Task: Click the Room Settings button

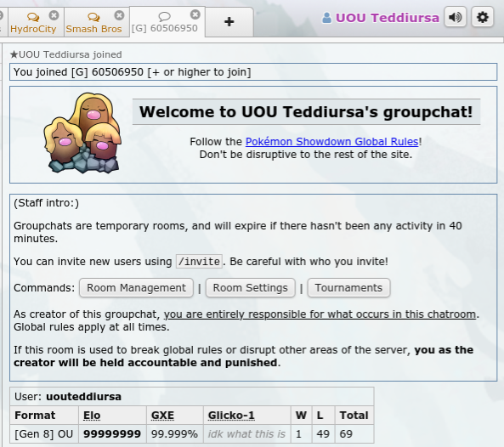Action: click(251, 287)
